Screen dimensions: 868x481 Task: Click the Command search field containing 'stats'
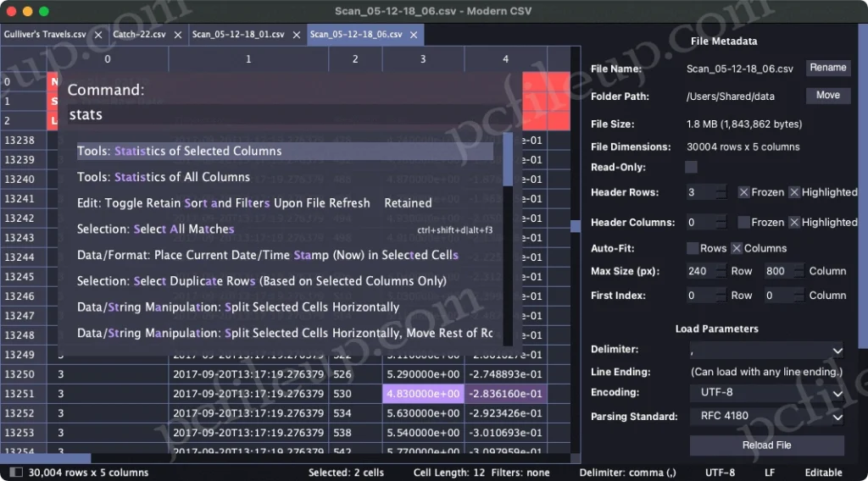[288, 114]
